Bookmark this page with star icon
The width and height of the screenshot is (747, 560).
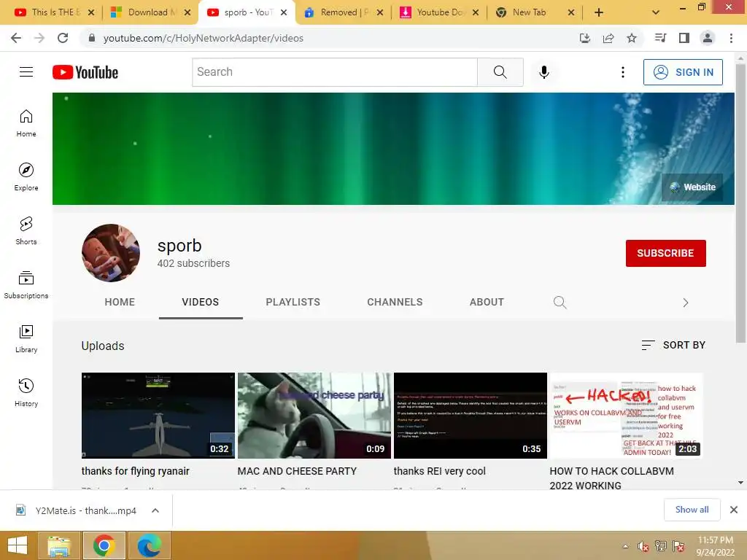[x=632, y=38]
